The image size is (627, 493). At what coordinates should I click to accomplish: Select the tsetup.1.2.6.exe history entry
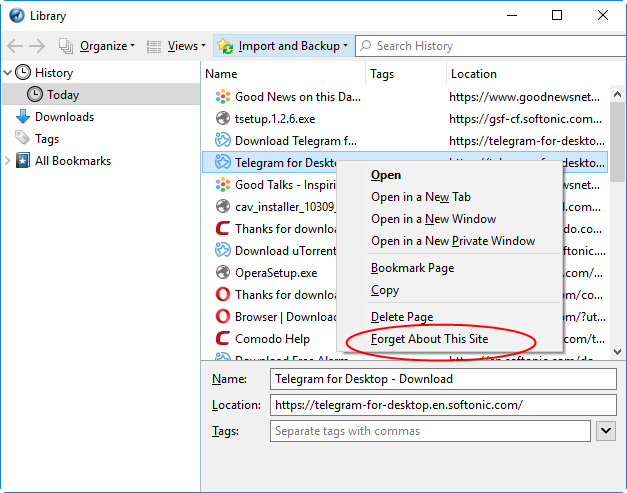[x=405, y=119]
